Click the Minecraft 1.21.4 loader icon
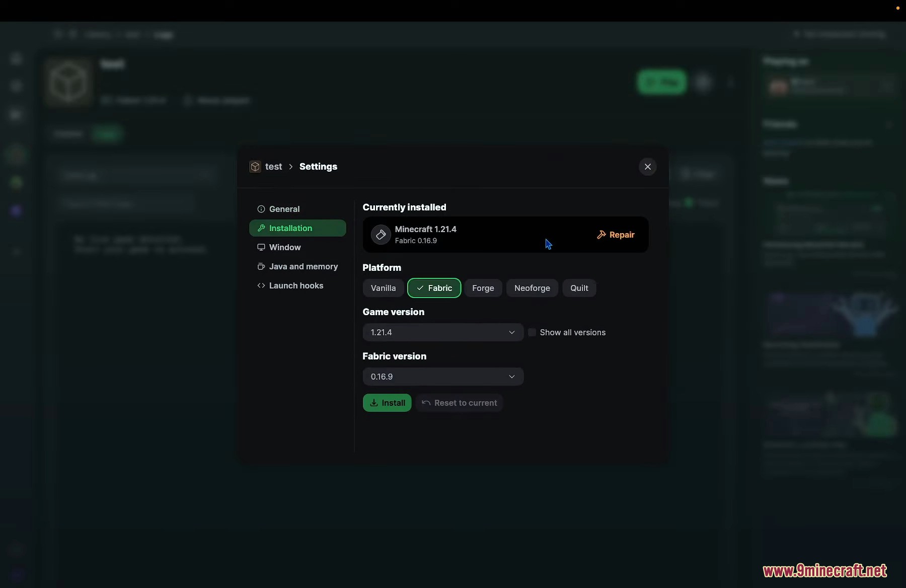 381,235
